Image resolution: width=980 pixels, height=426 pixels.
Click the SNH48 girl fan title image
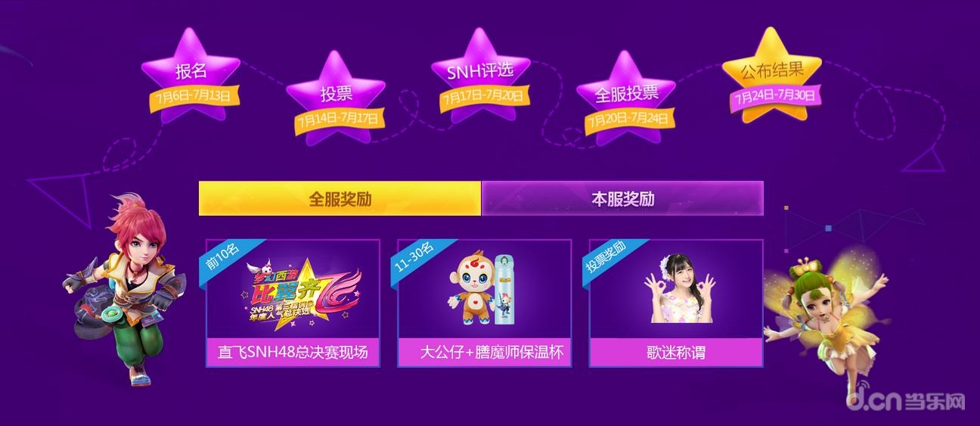click(x=677, y=289)
